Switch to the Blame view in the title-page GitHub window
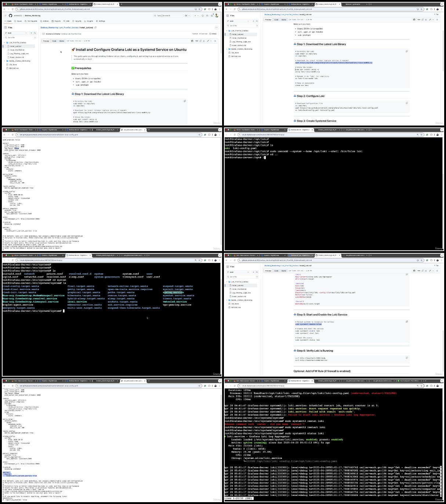This screenshot has height=504, width=446. [62, 41]
